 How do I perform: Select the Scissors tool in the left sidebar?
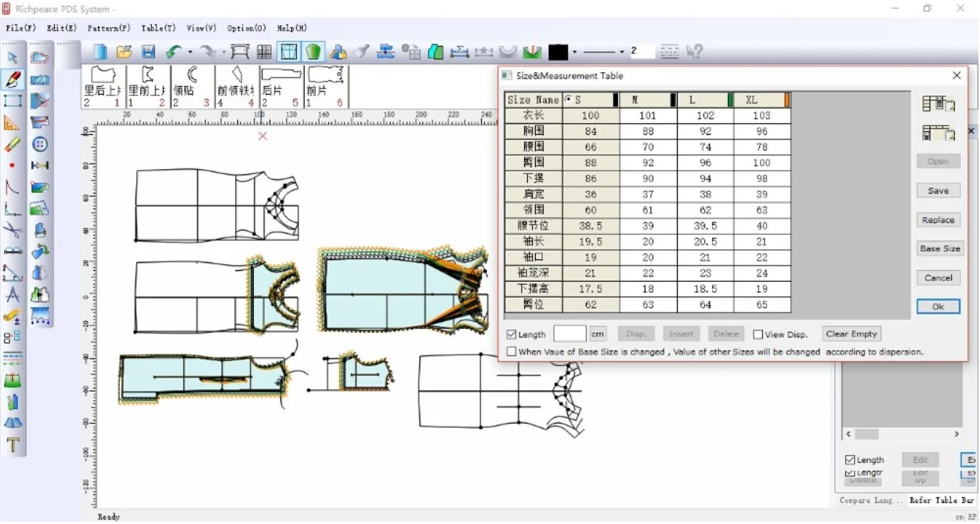12,229
